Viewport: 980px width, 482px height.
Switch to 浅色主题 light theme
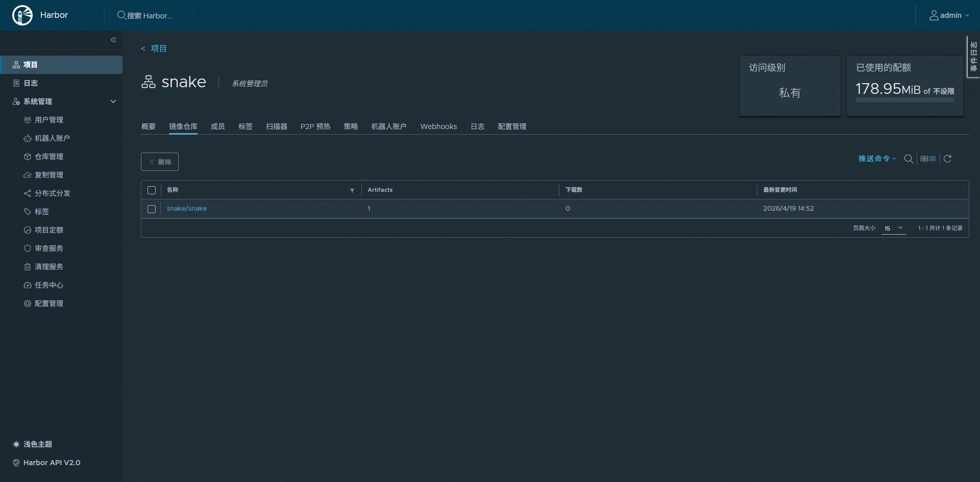37,444
